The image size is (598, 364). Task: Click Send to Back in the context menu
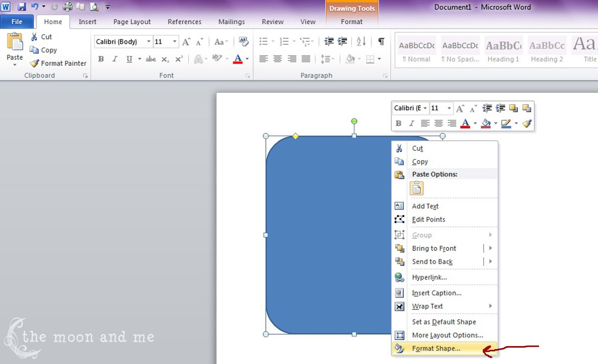[432, 261]
